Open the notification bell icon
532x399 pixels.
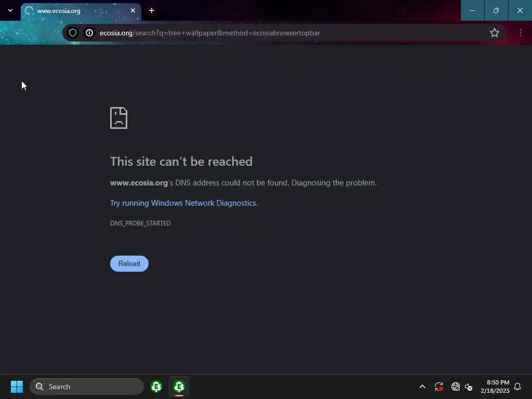pos(517,387)
